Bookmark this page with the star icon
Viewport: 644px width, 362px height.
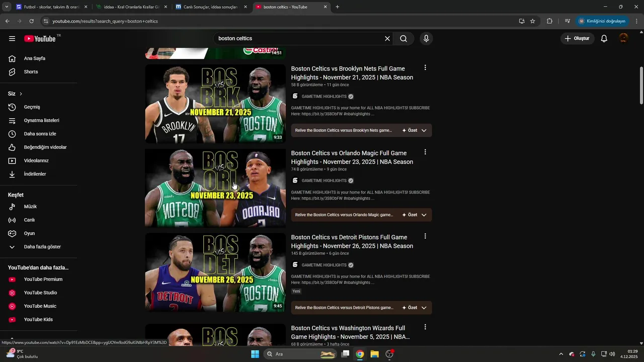(x=533, y=21)
